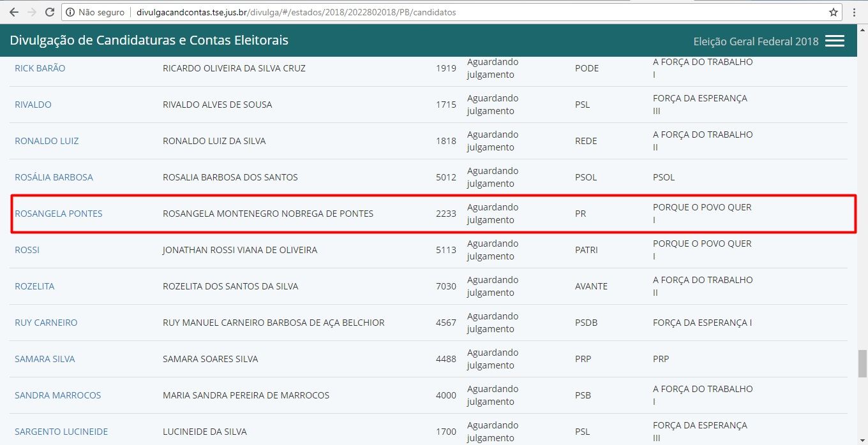
Task: Open the RONALDO LUIZ candidate link
Action: coord(47,141)
